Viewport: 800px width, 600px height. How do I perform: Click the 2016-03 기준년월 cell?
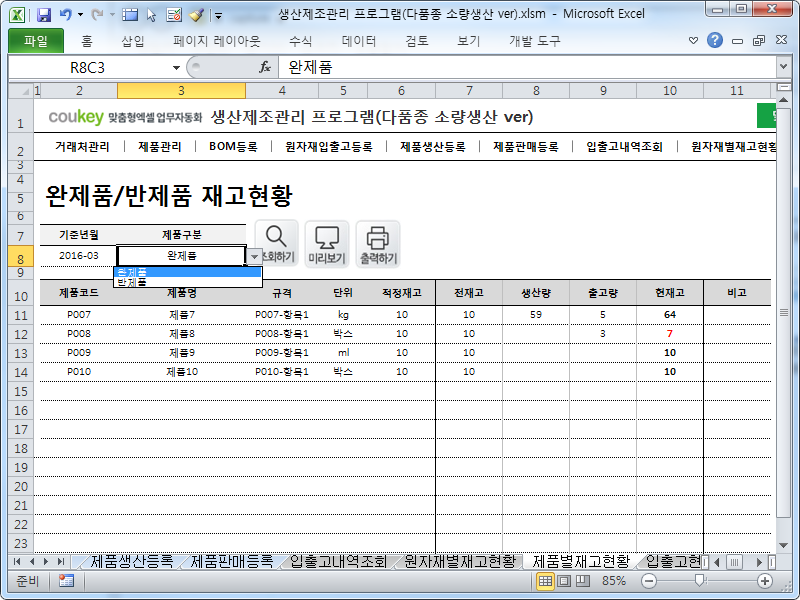point(79,256)
